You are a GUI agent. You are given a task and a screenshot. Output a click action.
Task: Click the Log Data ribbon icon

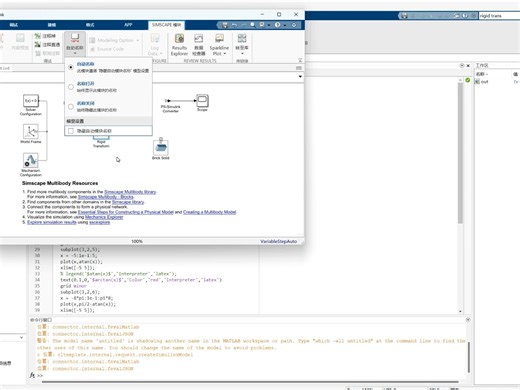[x=155, y=38]
